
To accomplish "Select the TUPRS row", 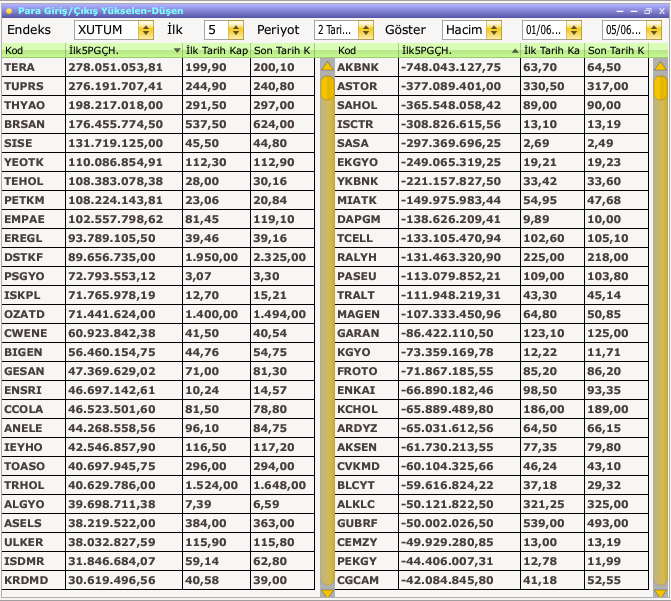I will click(x=158, y=86).
